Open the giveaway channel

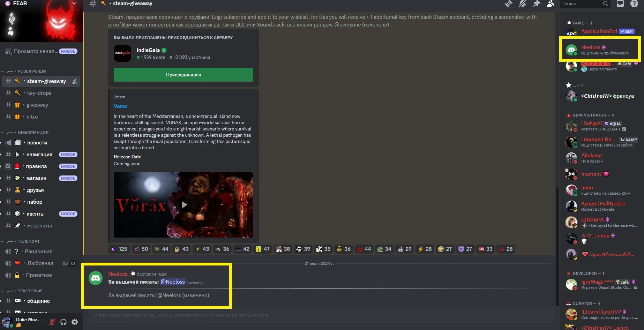tap(41, 105)
